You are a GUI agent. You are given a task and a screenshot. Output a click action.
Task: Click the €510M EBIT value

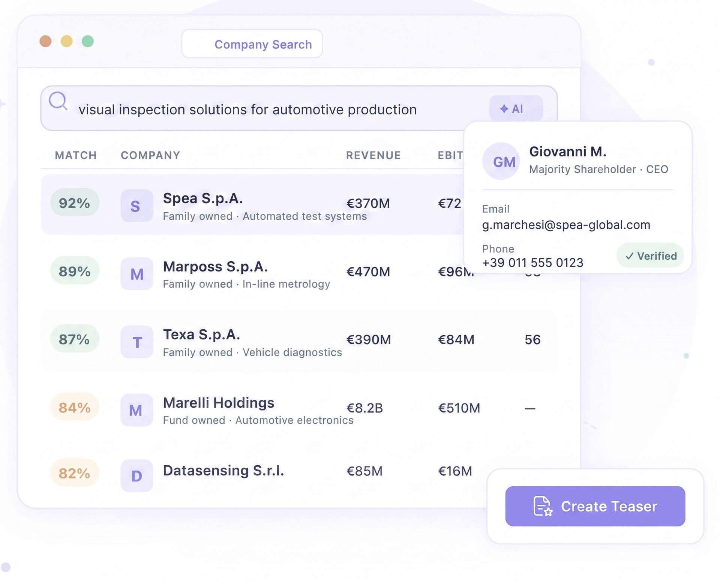(459, 408)
